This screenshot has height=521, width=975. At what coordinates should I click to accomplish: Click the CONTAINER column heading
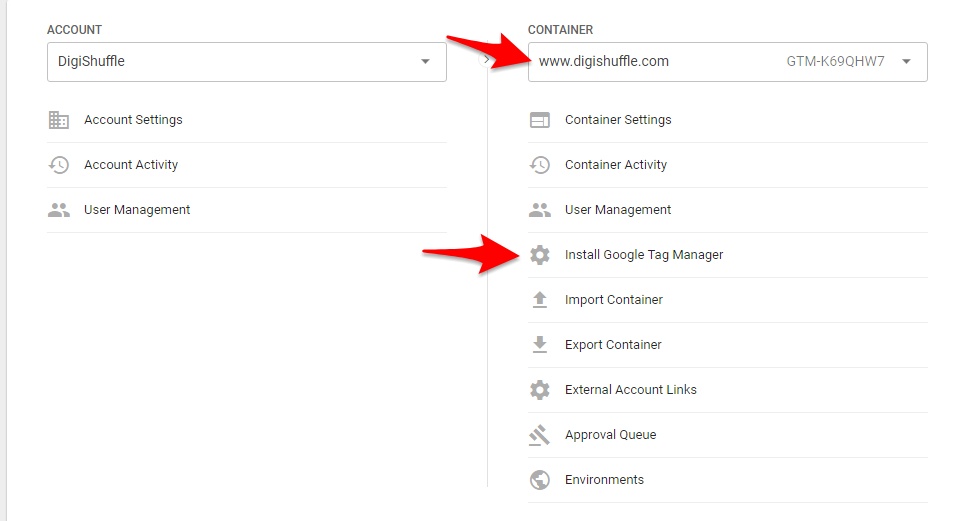click(560, 30)
